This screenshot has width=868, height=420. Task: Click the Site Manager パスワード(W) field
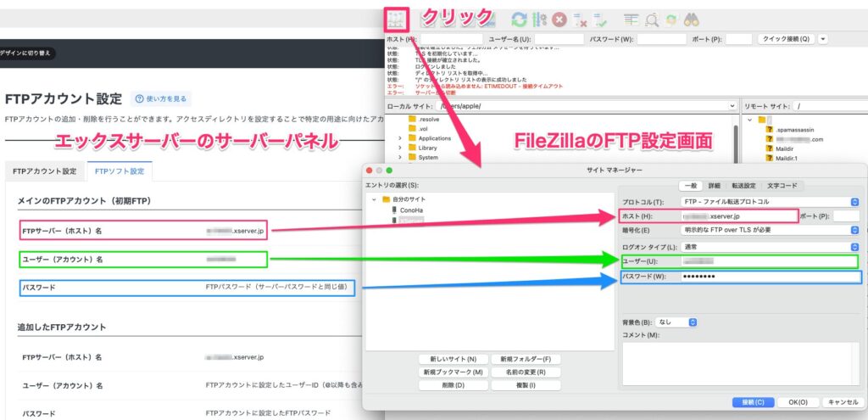(x=771, y=277)
